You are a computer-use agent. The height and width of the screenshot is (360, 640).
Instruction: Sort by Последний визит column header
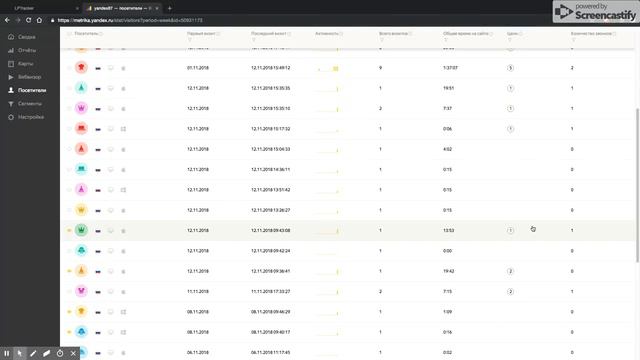269,33
